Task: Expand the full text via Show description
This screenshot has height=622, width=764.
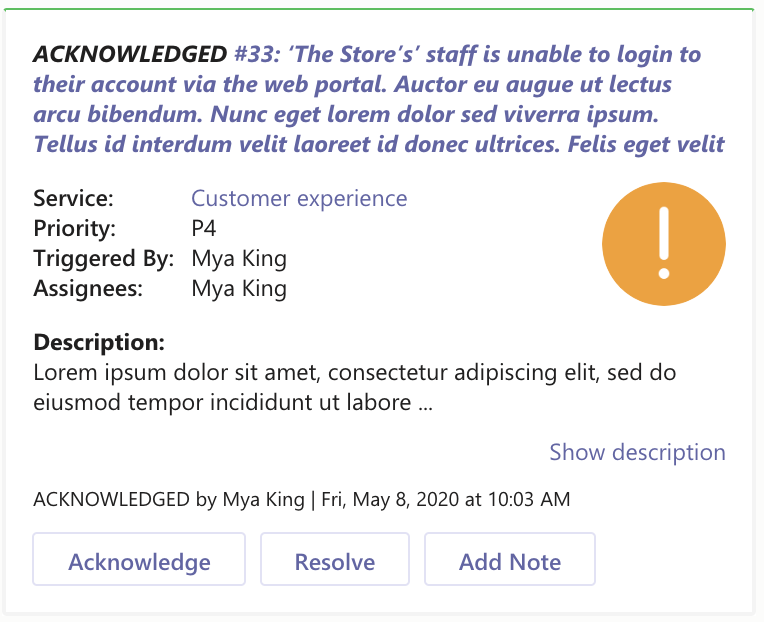Action: pos(637,452)
